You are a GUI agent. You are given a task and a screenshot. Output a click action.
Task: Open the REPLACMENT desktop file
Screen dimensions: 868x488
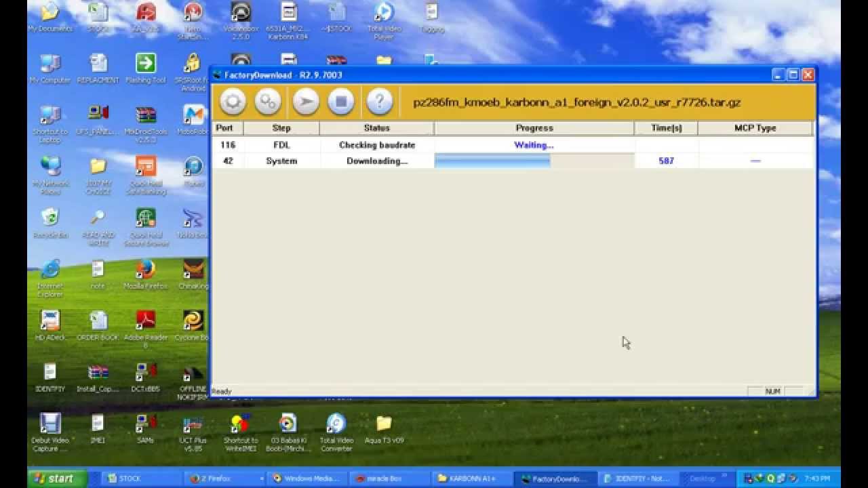98,69
